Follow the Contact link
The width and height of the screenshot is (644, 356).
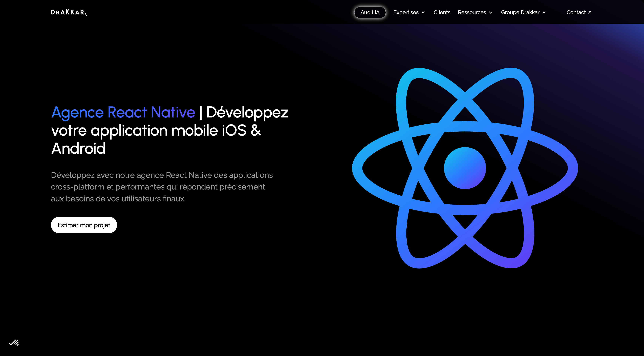pos(576,12)
